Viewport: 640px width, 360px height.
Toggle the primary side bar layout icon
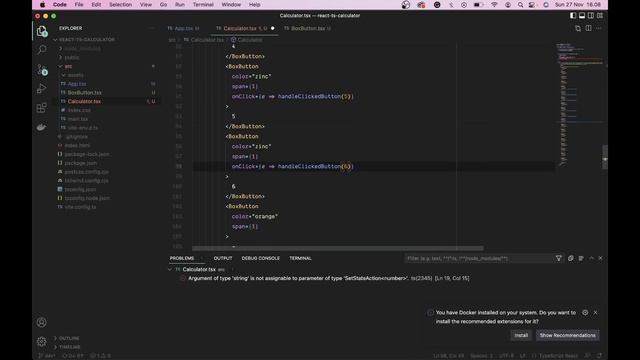point(573,16)
